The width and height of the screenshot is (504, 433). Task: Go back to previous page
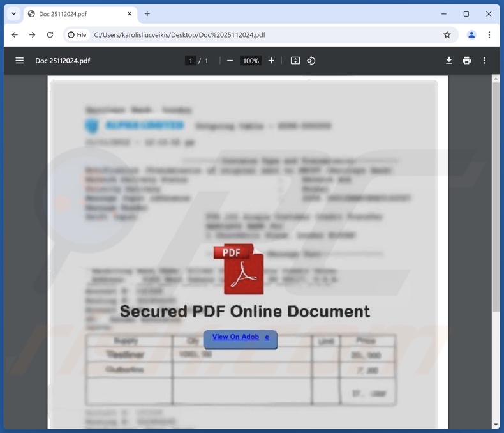15,34
